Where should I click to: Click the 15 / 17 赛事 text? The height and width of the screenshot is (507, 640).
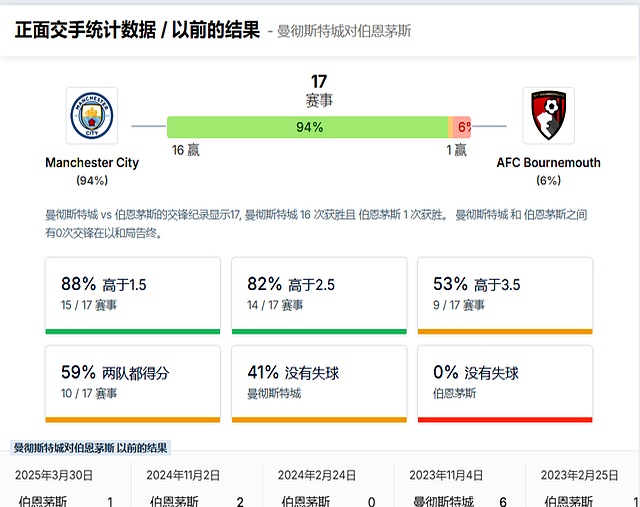[x=89, y=305]
